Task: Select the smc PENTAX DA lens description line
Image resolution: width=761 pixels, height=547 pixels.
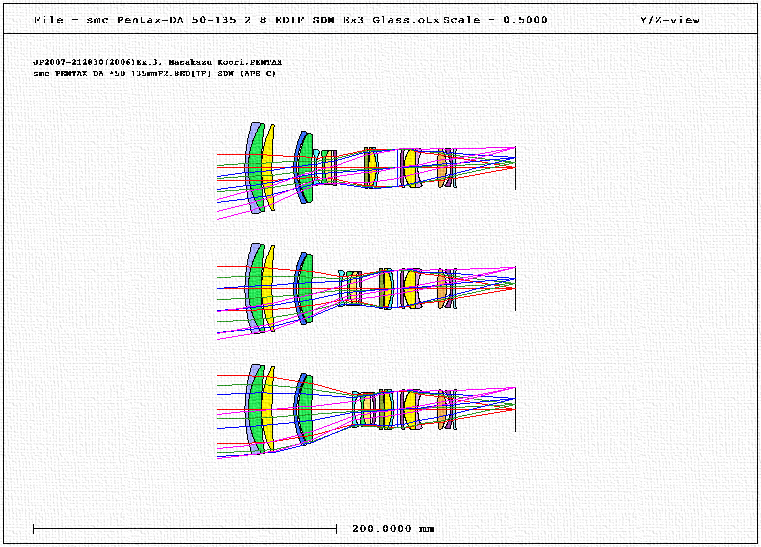Action: (x=154, y=74)
